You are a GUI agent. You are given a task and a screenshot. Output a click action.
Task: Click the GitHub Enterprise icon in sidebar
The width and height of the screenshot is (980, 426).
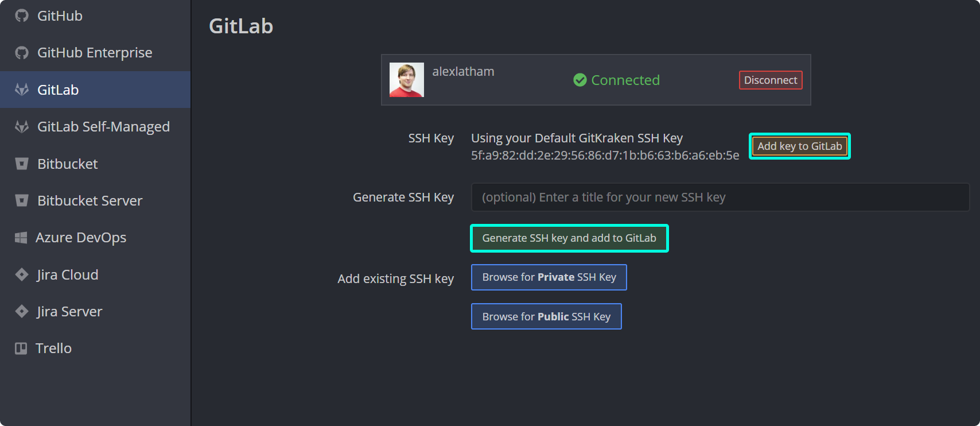[21, 52]
